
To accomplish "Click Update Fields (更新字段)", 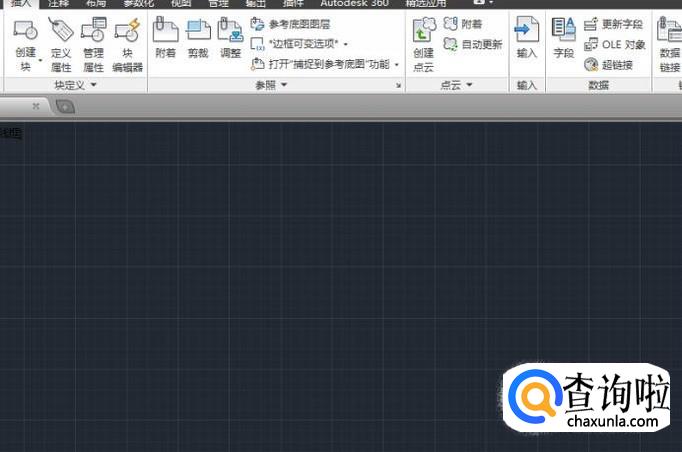I will pyautogui.click(x=613, y=24).
